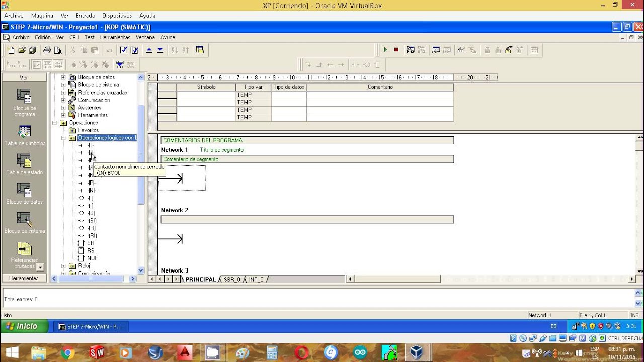644x362 pixels.
Task: Select the PRINCIPAL tab
Action: [x=200, y=279]
